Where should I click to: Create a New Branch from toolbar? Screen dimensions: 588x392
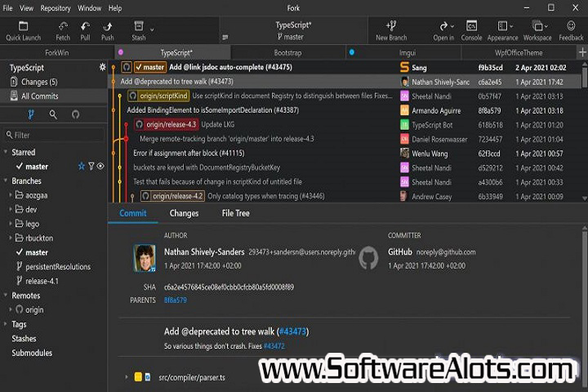[391, 30]
